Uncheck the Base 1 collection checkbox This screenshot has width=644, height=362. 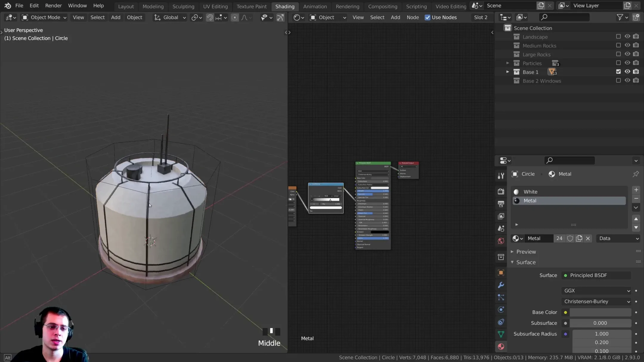[x=618, y=72]
